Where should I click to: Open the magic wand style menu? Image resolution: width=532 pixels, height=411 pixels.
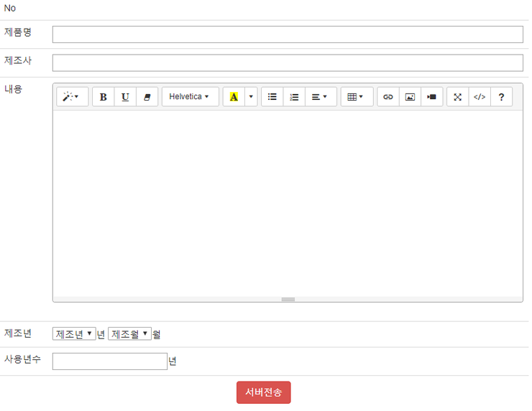coord(73,97)
